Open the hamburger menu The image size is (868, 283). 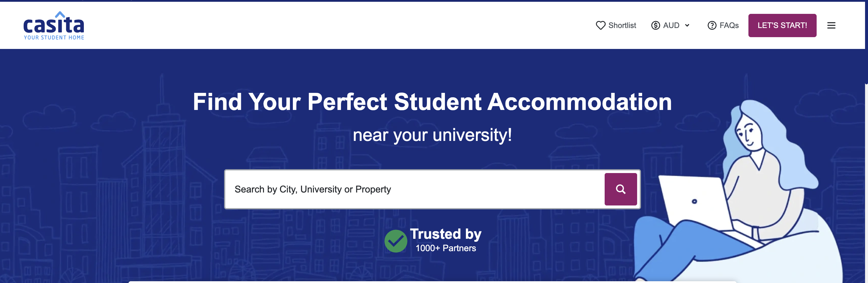point(831,26)
